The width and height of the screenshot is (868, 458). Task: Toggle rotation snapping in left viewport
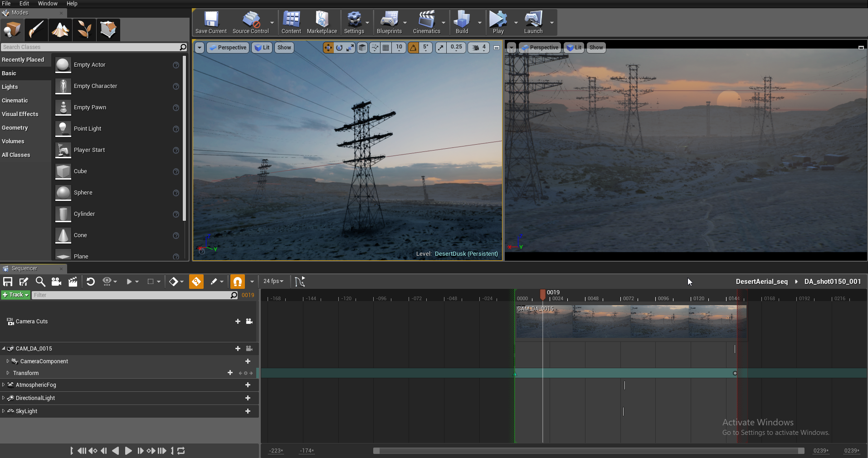click(413, 48)
